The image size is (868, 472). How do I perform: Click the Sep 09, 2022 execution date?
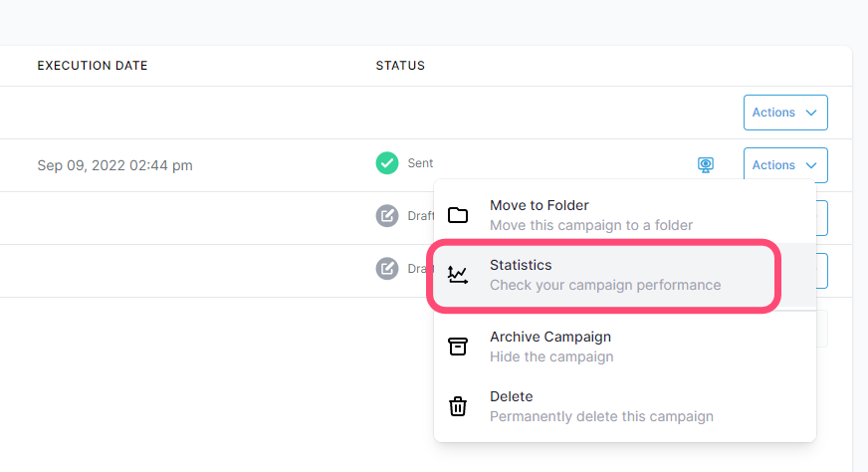click(x=114, y=165)
